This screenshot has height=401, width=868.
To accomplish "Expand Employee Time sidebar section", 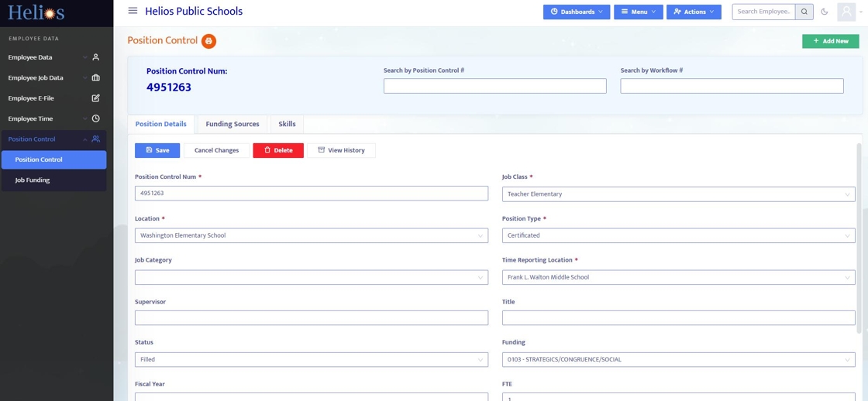I will tap(53, 118).
